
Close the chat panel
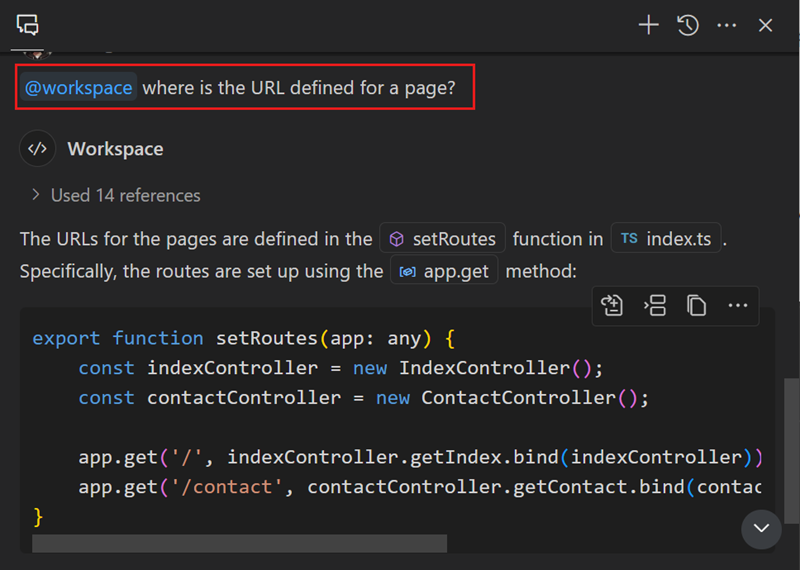point(766,25)
